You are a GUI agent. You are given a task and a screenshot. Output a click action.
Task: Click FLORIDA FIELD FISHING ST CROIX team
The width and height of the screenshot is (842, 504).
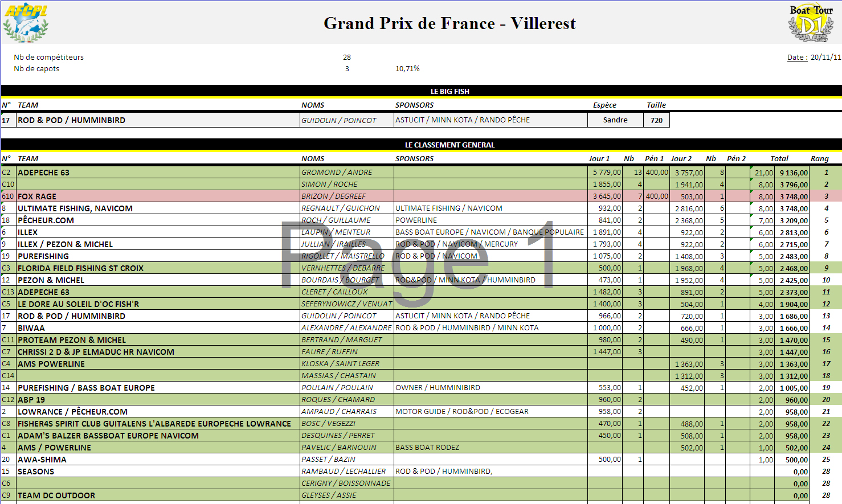click(x=158, y=268)
